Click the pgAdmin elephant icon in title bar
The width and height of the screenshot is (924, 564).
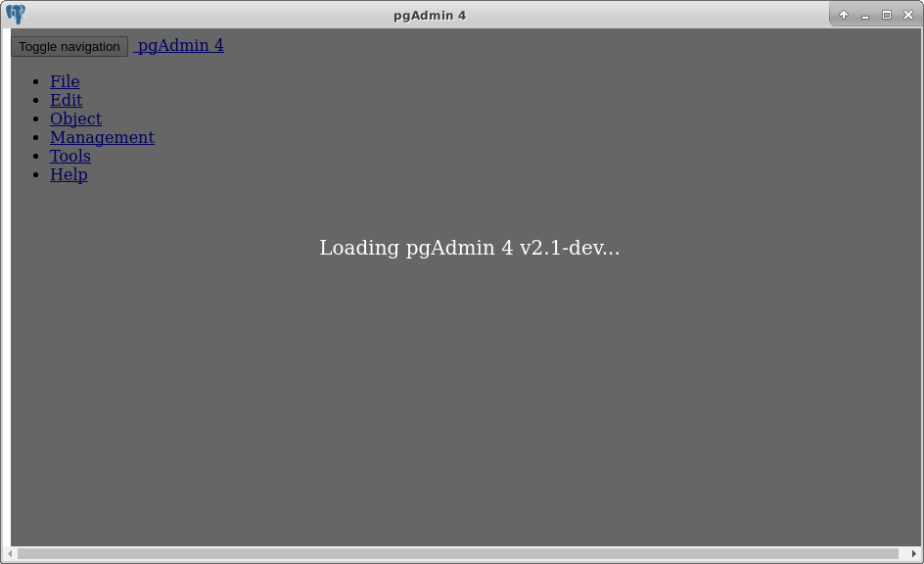(x=16, y=15)
